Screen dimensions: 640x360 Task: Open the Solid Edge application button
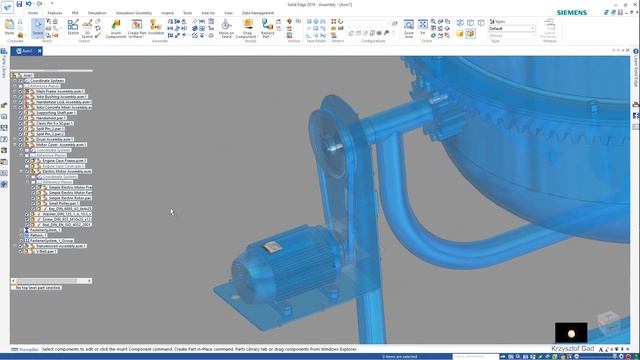click(7, 6)
